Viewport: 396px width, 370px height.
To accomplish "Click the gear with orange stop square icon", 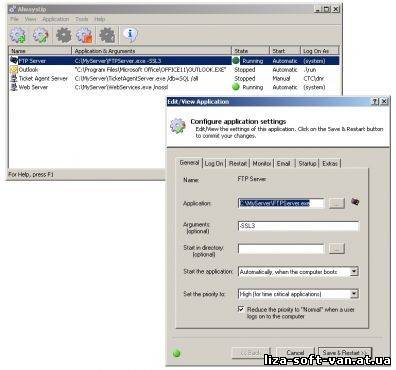I will [x=85, y=35].
